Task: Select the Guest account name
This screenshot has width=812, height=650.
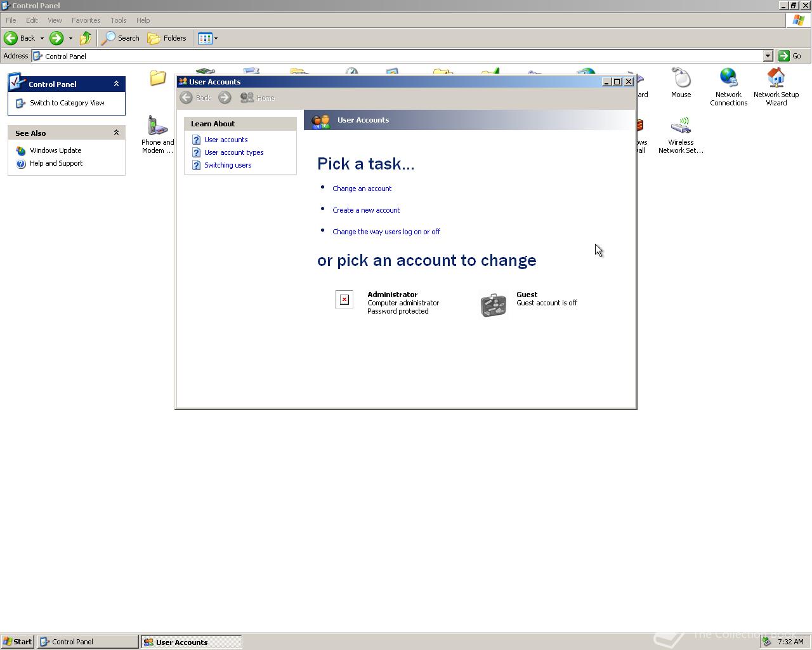Action: tap(527, 295)
